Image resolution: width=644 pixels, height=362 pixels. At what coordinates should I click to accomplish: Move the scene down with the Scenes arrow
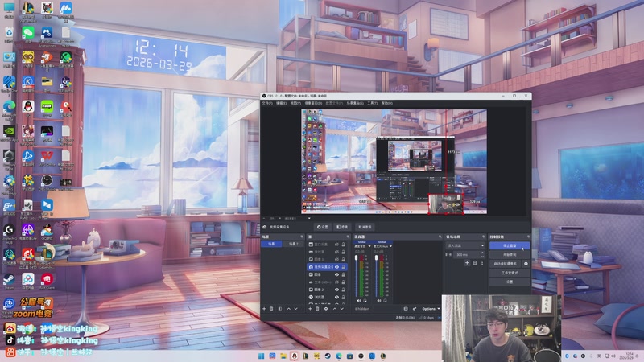295,309
